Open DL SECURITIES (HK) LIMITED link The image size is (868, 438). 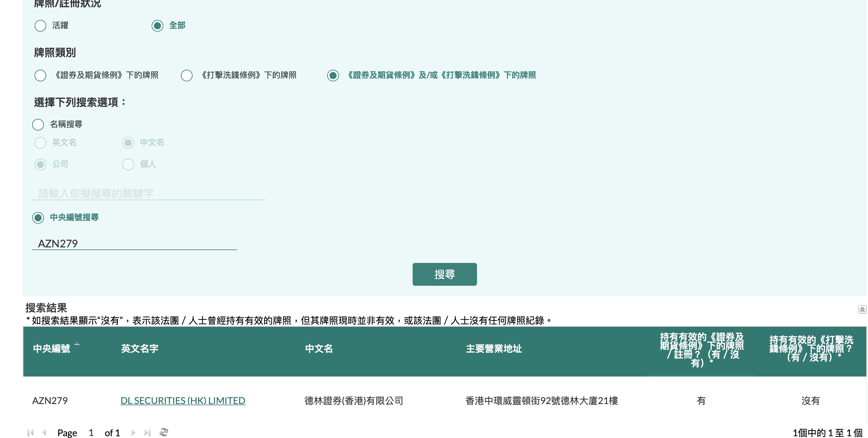pos(183,401)
